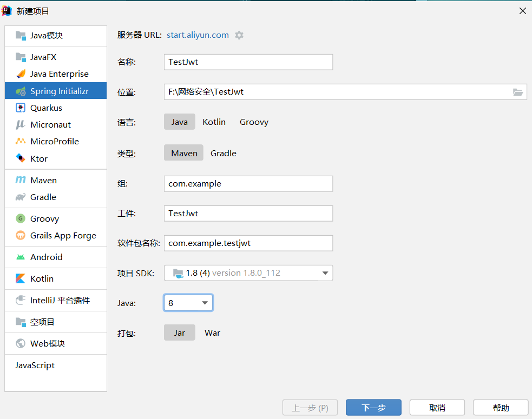Switch to the JavaFX generator
The width and height of the screenshot is (532, 419).
coord(41,57)
